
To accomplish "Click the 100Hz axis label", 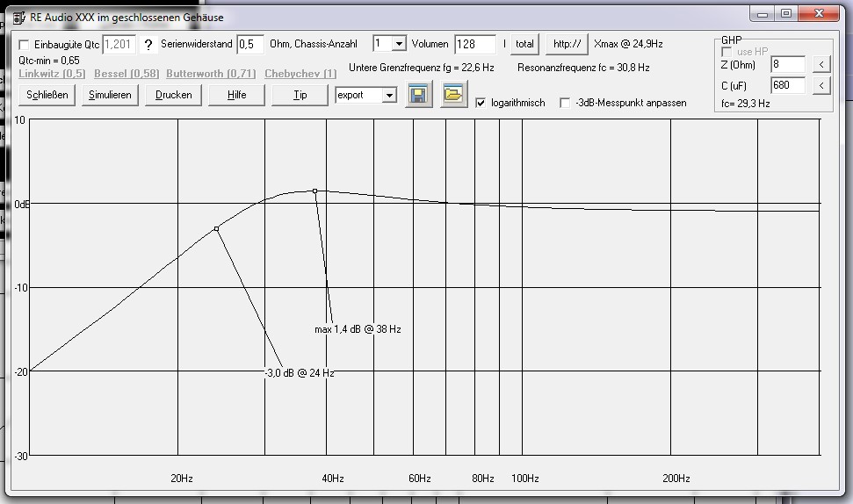I will point(525,479).
